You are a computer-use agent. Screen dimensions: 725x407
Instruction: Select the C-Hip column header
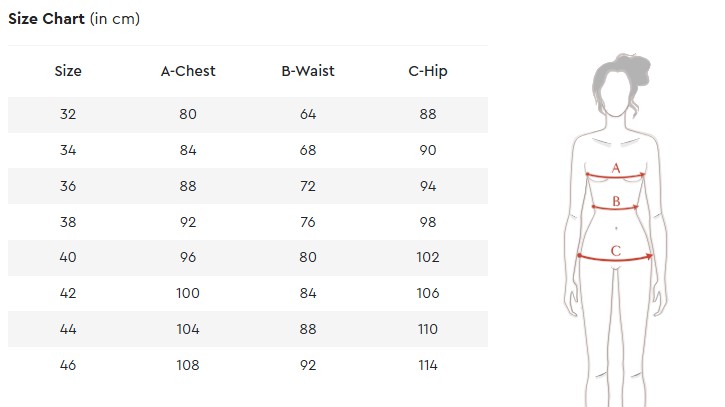(x=428, y=71)
